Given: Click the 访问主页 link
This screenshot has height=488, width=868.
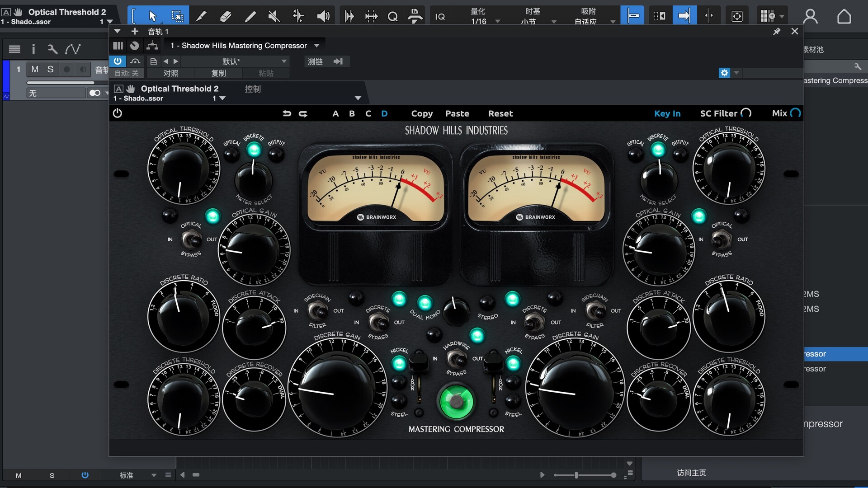Looking at the screenshot, I should click(x=691, y=473).
